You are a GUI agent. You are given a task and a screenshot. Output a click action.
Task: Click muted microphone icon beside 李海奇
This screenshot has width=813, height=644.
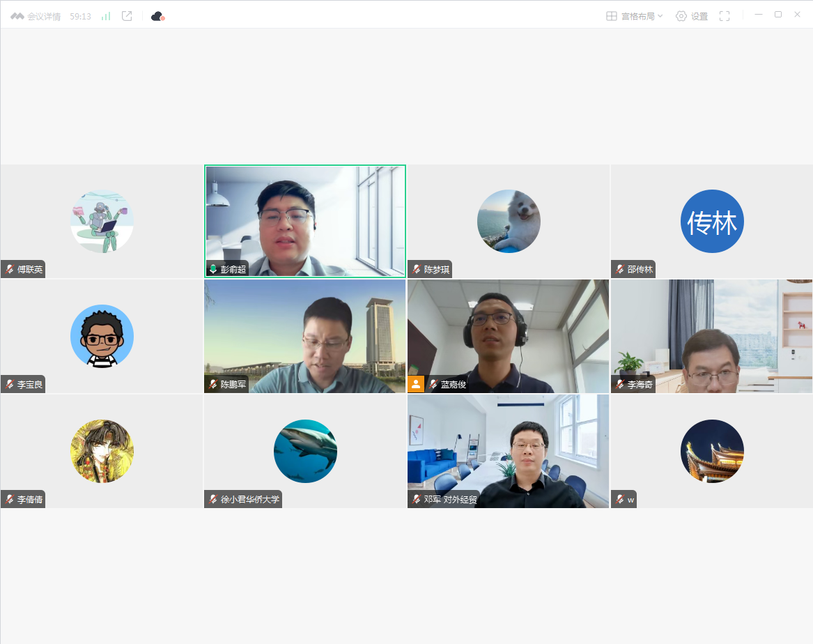point(619,384)
